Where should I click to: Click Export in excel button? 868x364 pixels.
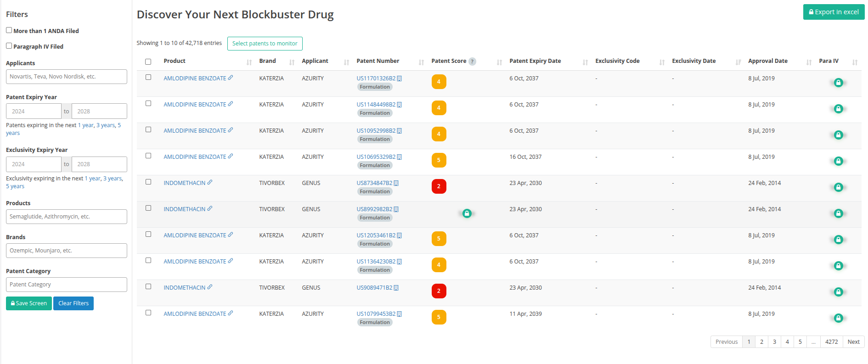tap(834, 12)
